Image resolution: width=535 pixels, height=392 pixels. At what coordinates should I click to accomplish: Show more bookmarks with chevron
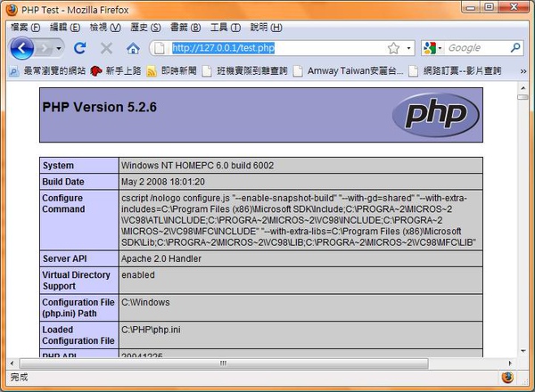(x=523, y=71)
